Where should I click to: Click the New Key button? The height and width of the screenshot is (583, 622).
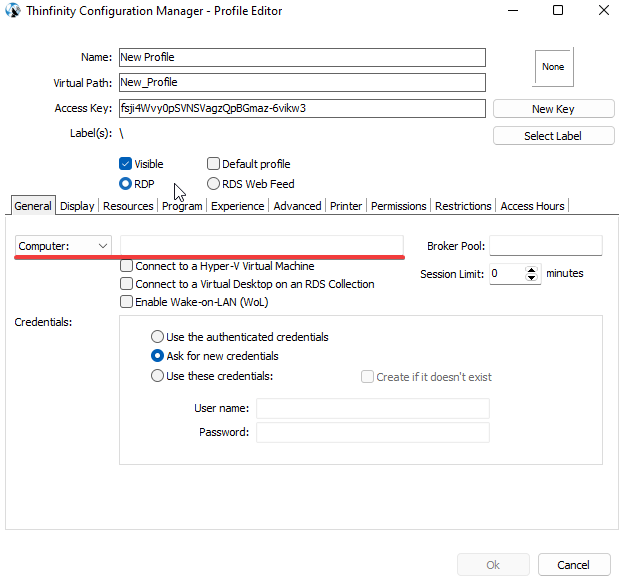tap(553, 109)
